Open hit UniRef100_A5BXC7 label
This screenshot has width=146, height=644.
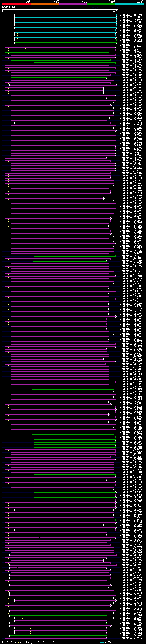pos(131,20)
